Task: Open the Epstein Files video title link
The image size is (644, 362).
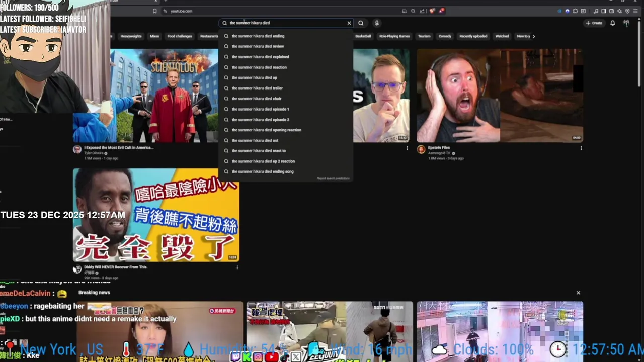Action: [439, 148]
